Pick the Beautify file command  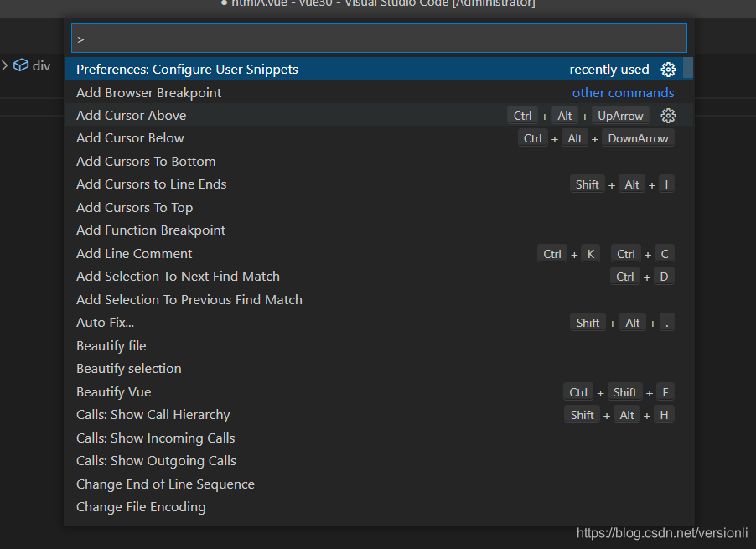[379, 345]
